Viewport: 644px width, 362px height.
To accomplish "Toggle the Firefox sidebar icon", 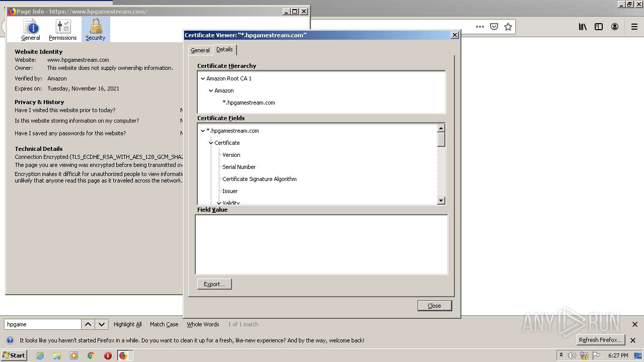I will point(599,27).
